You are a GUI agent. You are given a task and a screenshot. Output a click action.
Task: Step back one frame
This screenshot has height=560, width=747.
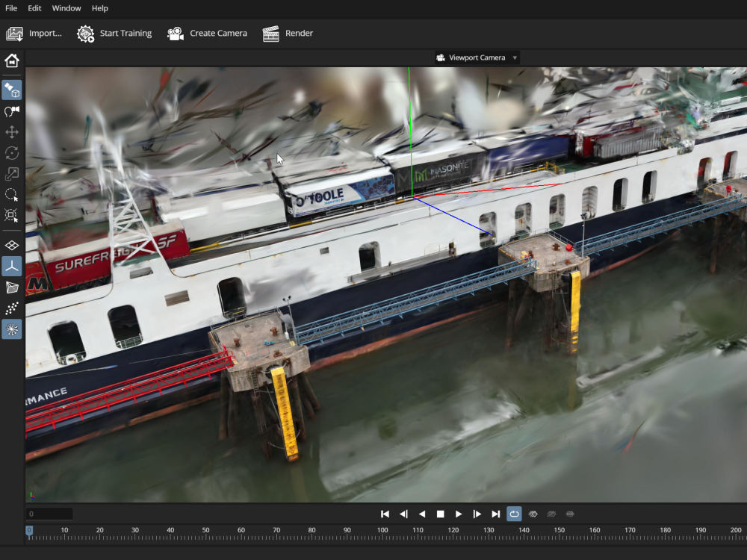pos(403,514)
